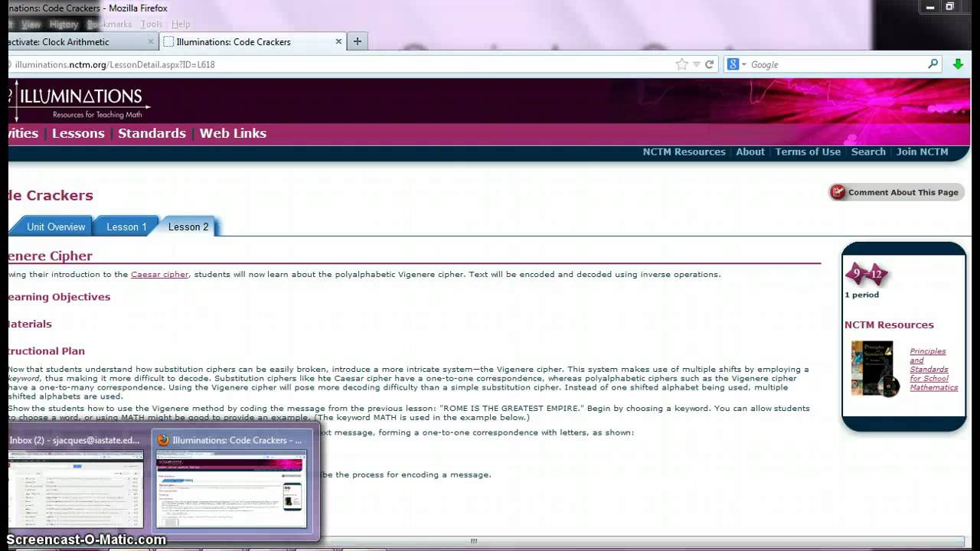Click the Illuminations logo
980x551 pixels.
[80, 101]
